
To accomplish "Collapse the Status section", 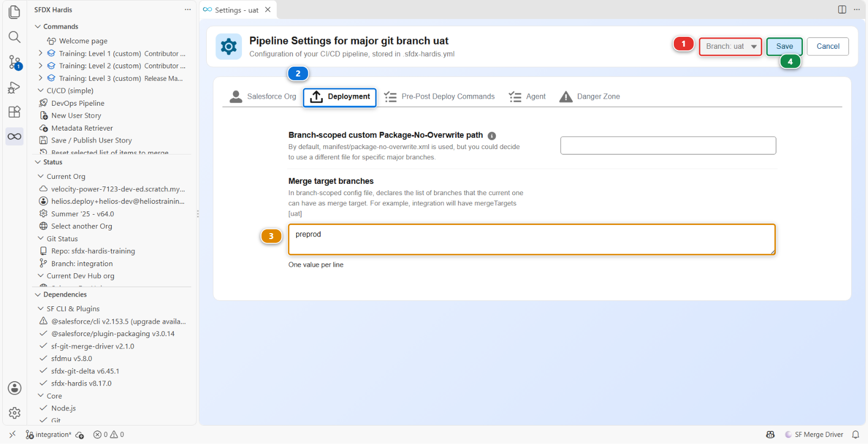I will [38, 162].
